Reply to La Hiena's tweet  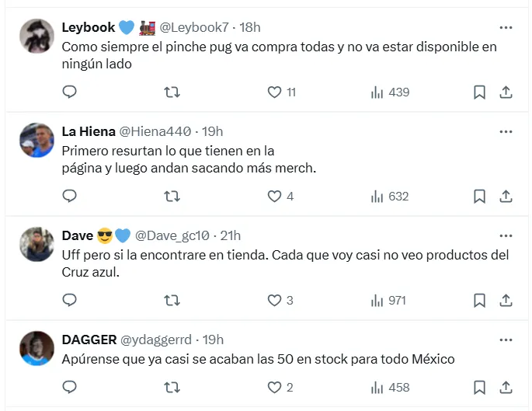(69, 197)
